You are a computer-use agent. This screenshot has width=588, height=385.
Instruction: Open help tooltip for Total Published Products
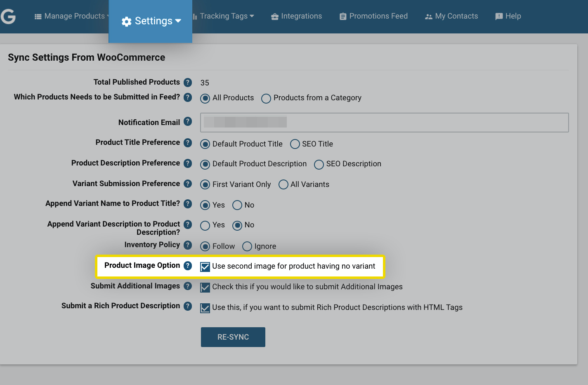coord(188,82)
